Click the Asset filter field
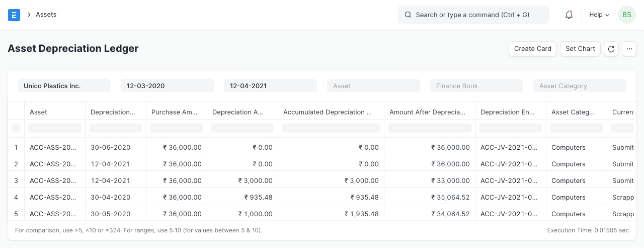This screenshot has height=248, width=644. tap(373, 86)
